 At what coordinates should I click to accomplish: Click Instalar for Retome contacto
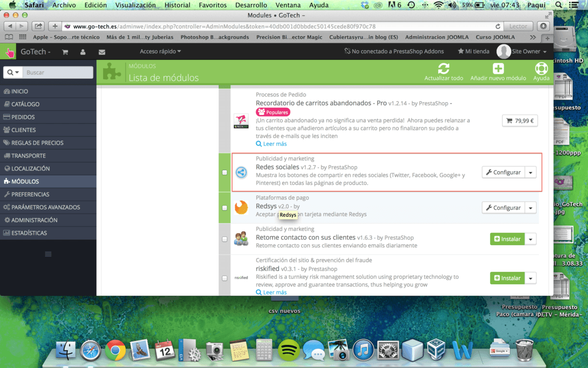[507, 239]
